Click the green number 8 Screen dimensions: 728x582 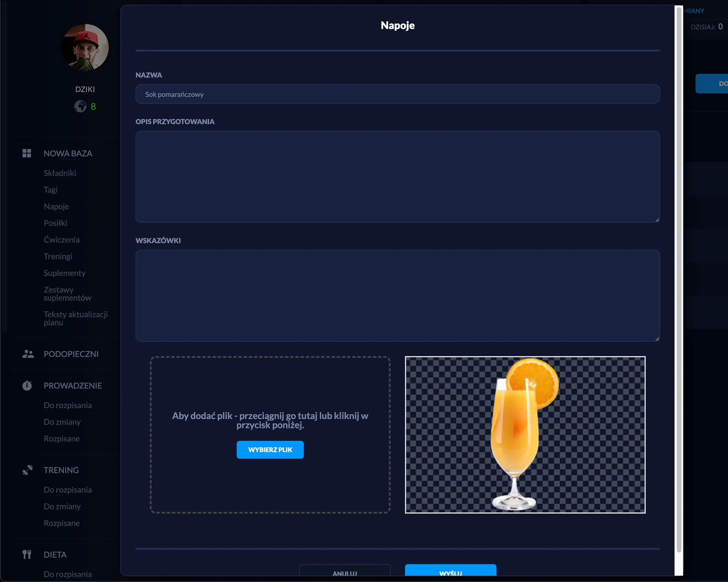pyautogui.click(x=93, y=107)
